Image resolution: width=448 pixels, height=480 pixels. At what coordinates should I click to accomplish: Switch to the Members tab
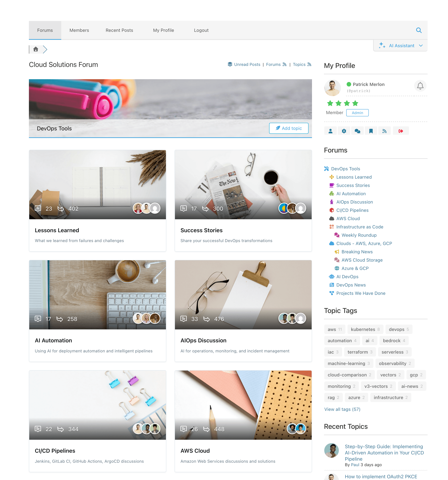[x=79, y=30]
